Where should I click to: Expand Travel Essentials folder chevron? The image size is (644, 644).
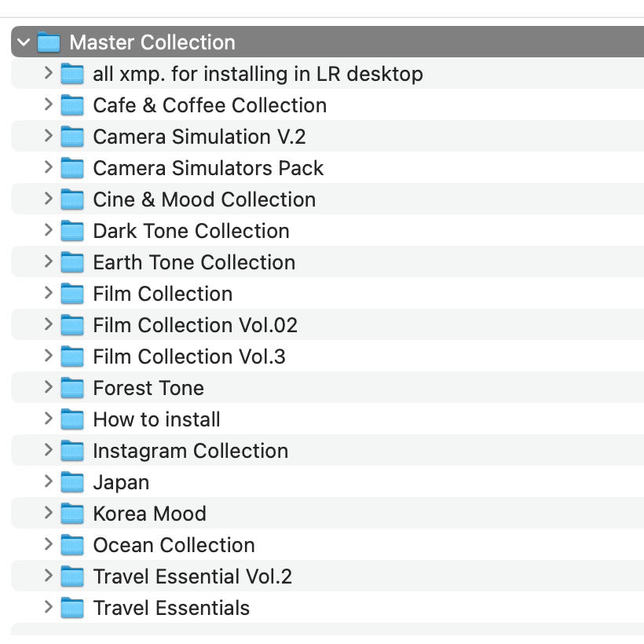[x=49, y=607]
